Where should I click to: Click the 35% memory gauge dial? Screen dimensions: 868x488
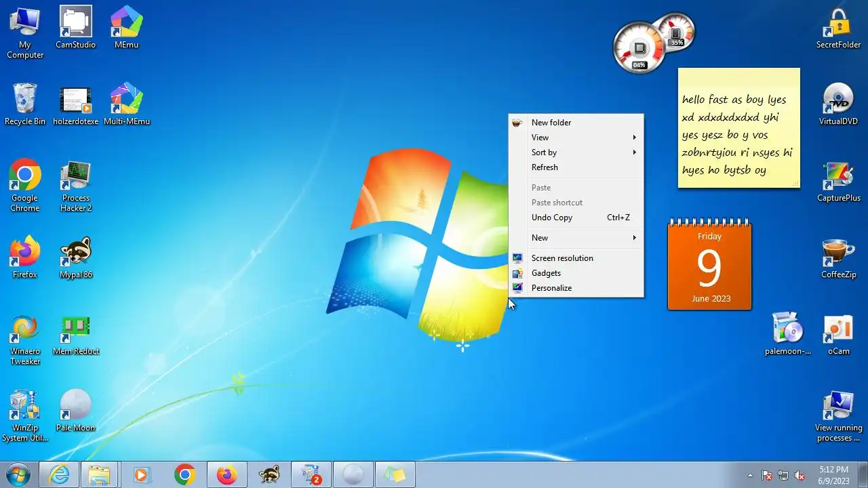675,32
